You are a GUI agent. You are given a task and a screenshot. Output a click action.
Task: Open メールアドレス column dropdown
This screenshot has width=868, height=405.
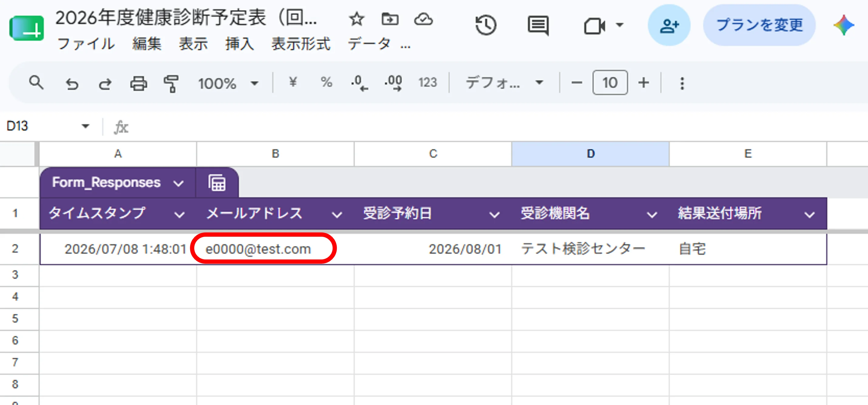[x=337, y=215]
